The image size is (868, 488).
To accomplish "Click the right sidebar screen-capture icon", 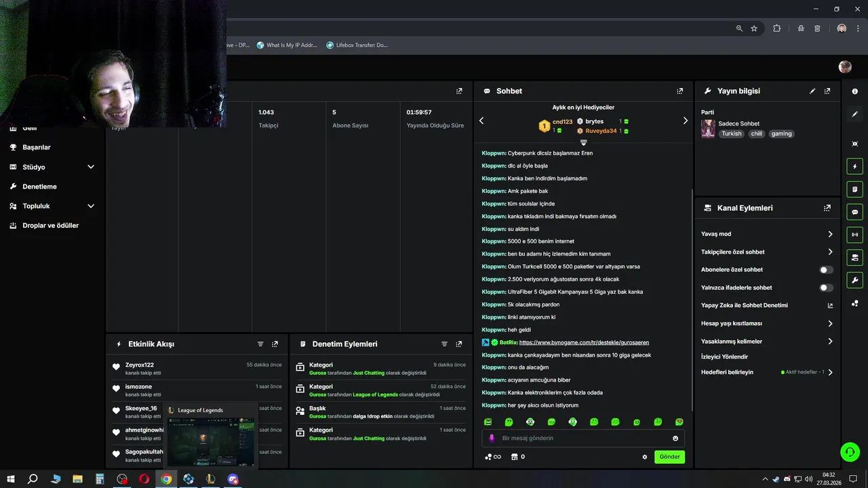I will point(855,144).
